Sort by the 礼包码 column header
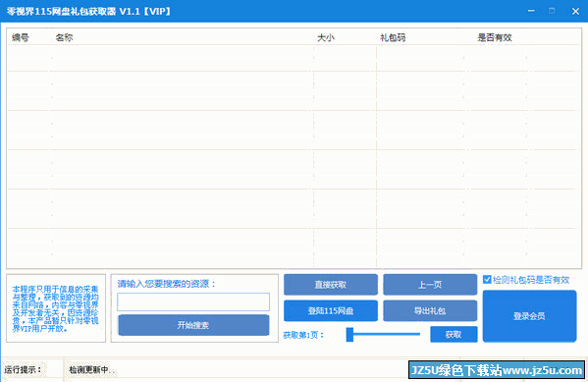Viewport: 588px width, 382px height. pos(393,37)
